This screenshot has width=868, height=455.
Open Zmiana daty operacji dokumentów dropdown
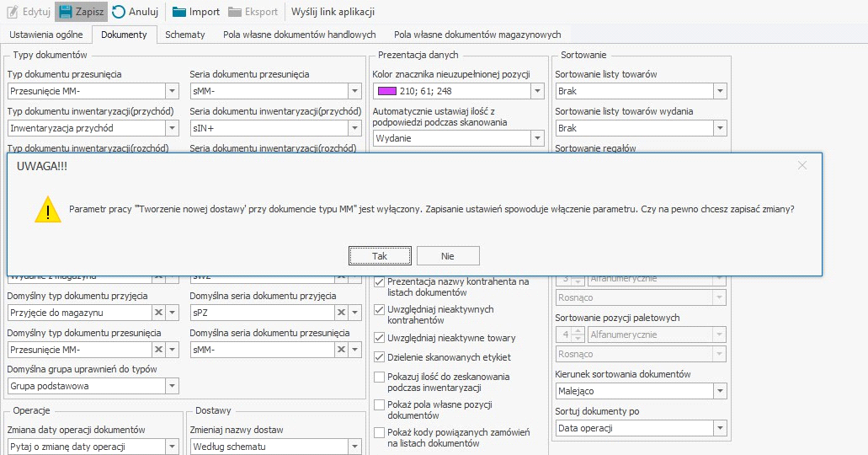click(x=172, y=447)
